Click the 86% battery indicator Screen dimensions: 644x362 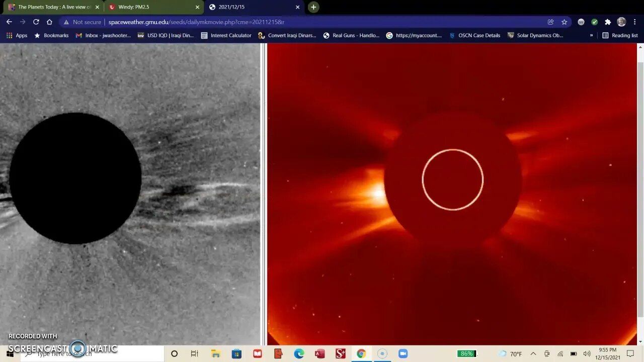(467, 353)
